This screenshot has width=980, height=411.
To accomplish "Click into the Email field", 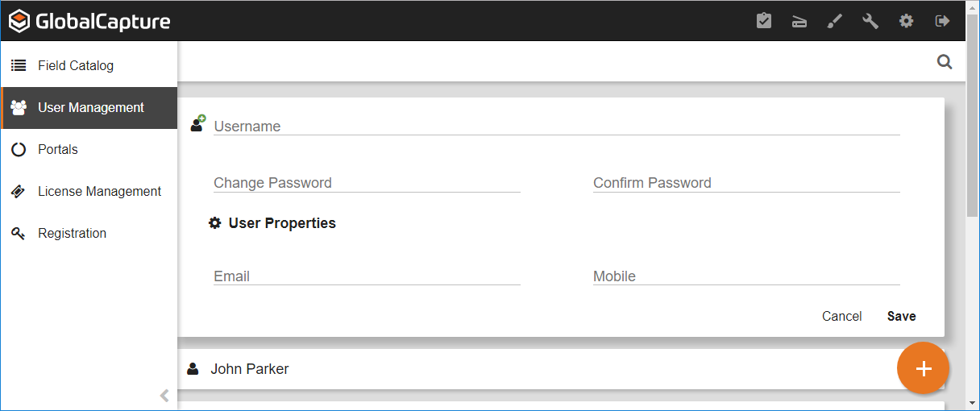I will click(367, 276).
